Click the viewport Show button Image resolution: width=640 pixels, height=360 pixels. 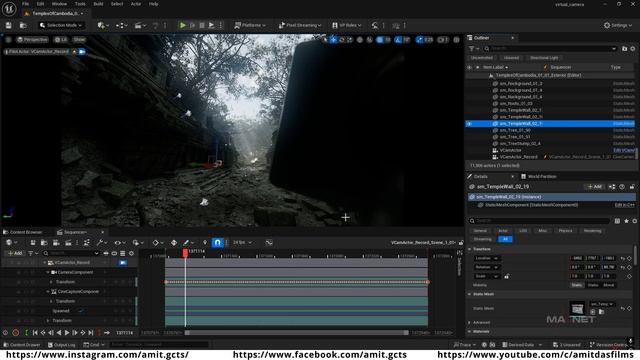click(x=79, y=40)
